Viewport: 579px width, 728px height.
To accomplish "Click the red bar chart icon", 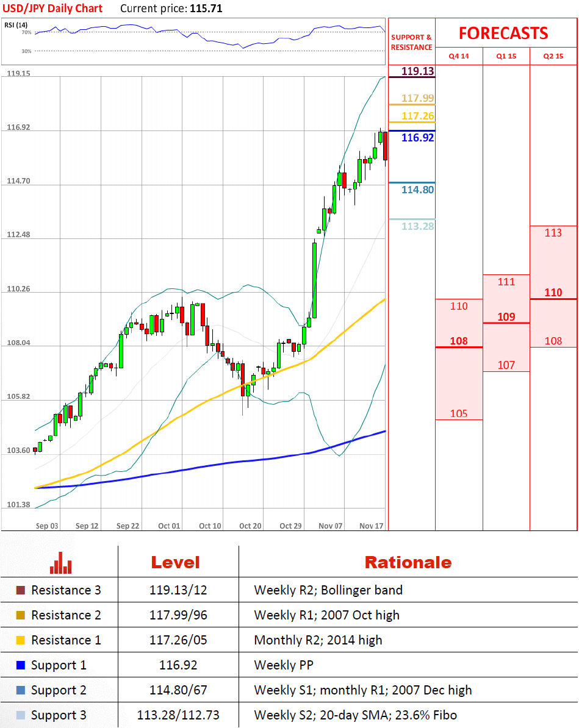I will pos(61,563).
